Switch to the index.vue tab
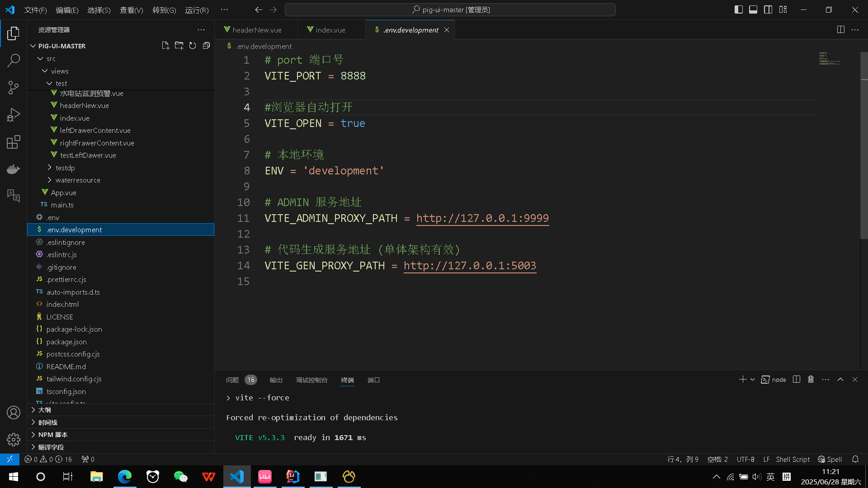Image resolution: width=868 pixels, height=488 pixels. [330, 29]
